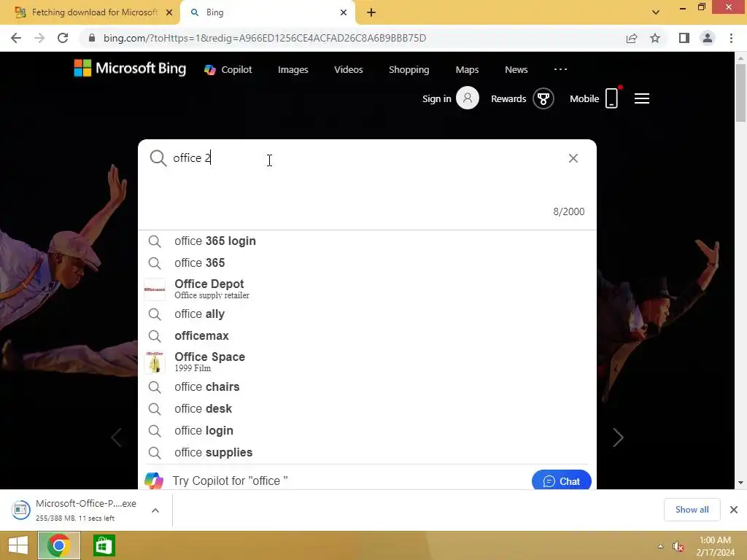Select the office 365 suggestion
The image size is (747, 560).
click(x=367, y=262)
